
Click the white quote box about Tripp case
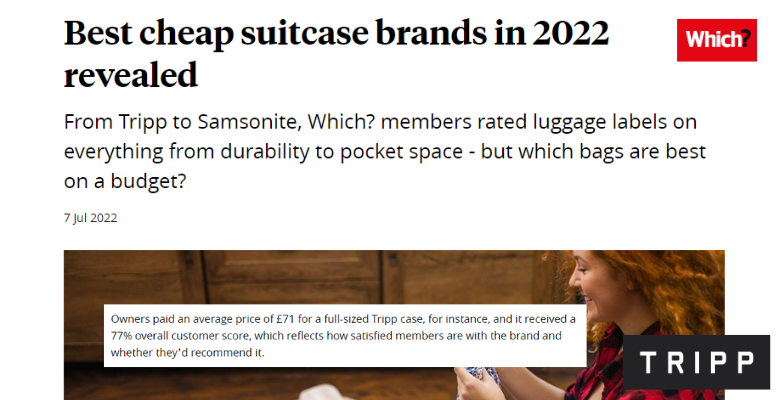click(345, 335)
